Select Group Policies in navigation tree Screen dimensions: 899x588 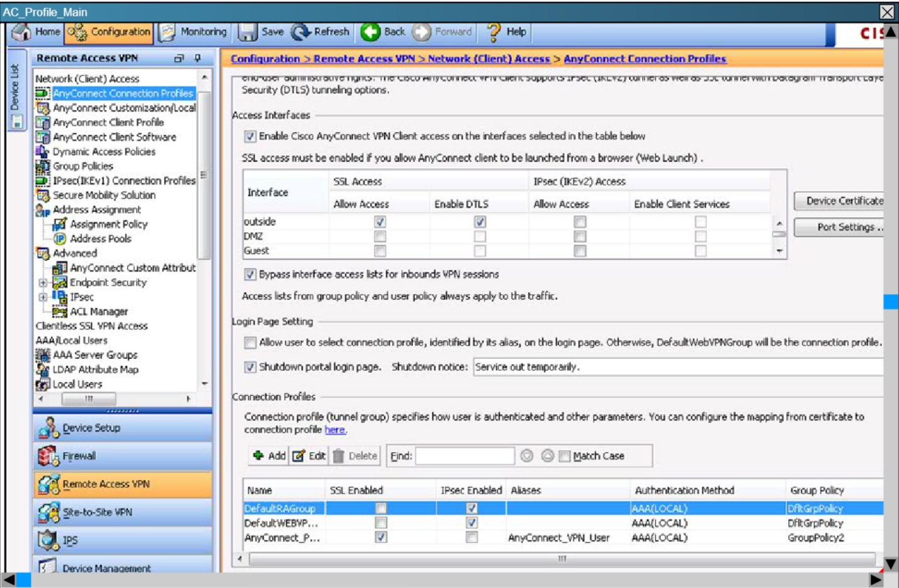pyautogui.click(x=82, y=166)
